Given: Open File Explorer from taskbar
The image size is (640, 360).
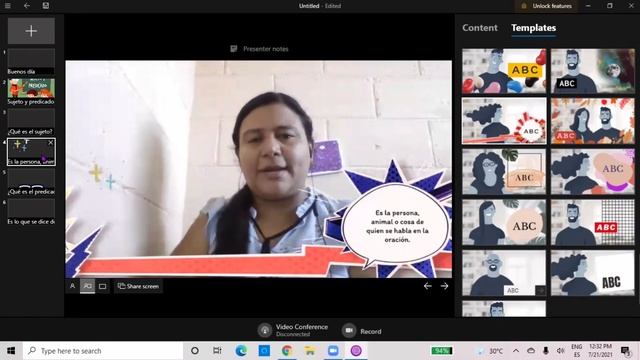Looking at the screenshot, I should point(310,351).
